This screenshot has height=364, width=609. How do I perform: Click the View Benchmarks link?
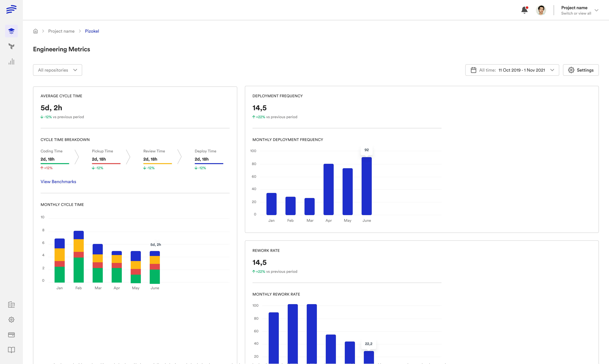point(58,182)
